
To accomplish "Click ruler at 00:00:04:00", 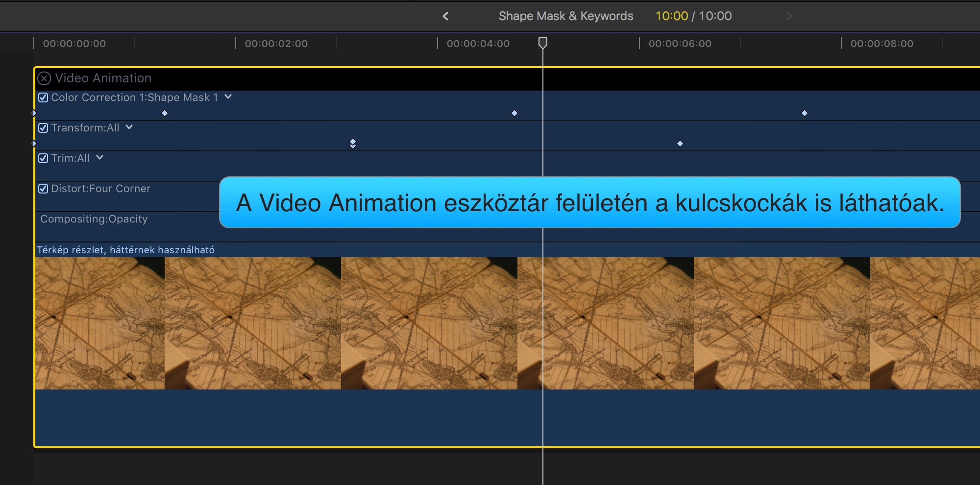I will point(478,44).
